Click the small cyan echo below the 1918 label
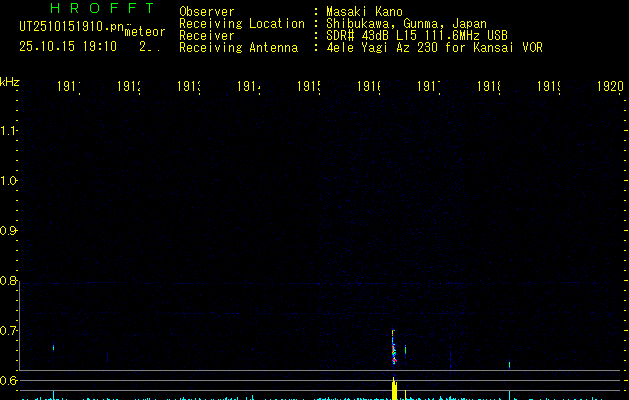 [509, 365]
